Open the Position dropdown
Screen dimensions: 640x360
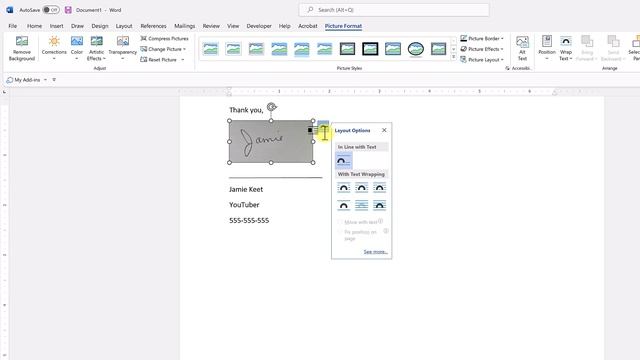click(x=547, y=48)
